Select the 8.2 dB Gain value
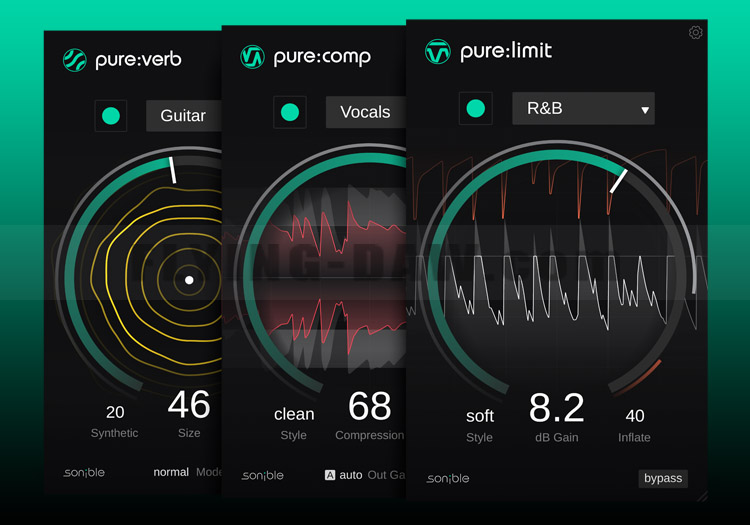This screenshot has height=525, width=750. [x=556, y=408]
